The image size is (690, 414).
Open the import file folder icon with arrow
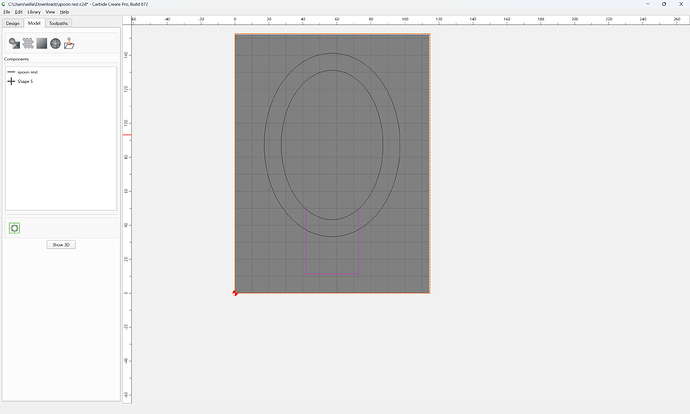pyautogui.click(x=69, y=43)
